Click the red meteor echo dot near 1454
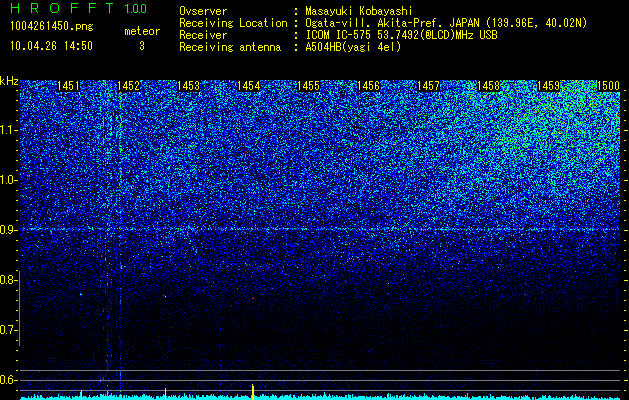Screen dimensions: 629x400 coord(253,298)
